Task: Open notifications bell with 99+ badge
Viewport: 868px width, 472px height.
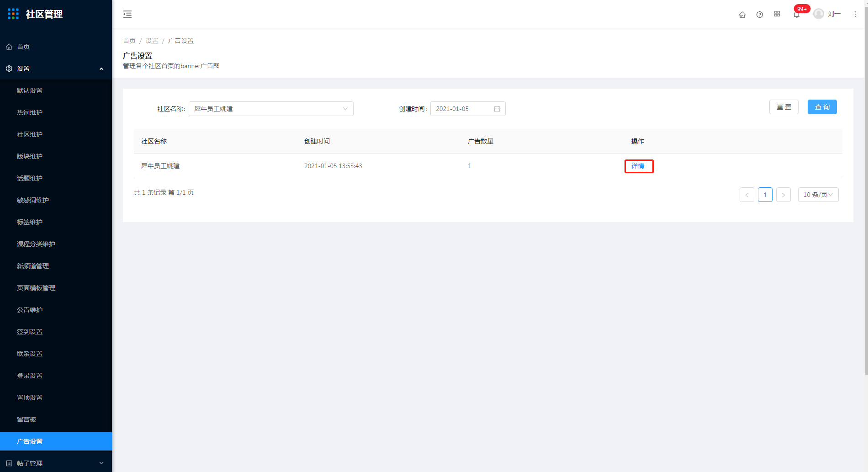Action: click(x=797, y=14)
